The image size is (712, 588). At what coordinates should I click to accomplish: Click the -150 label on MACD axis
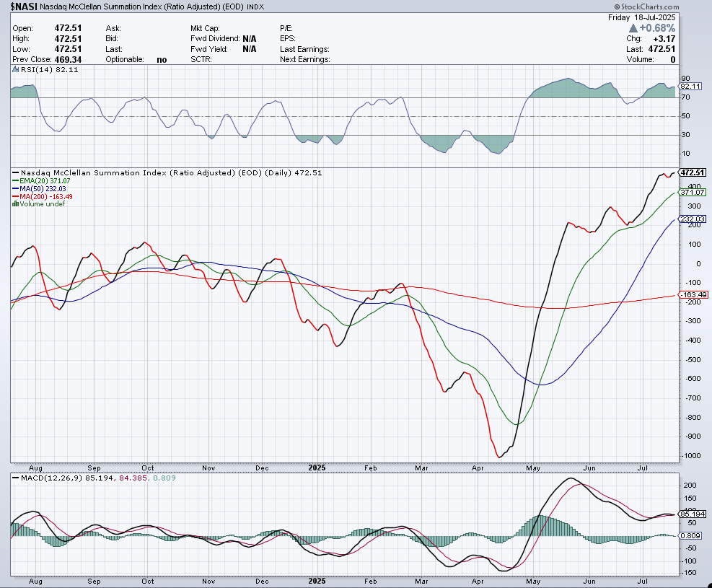(x=690, y=573)
